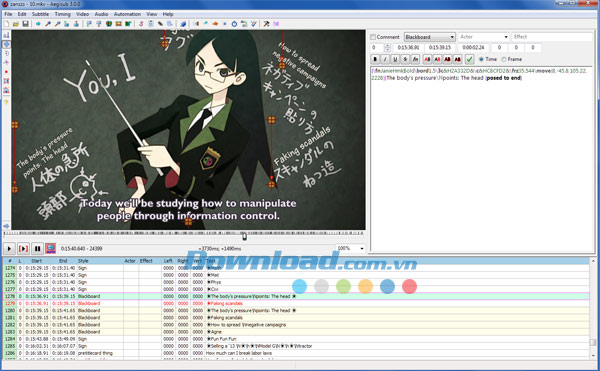Screen dimensions: 600x371
Task: Open the Timing menu
Action: 62,14
